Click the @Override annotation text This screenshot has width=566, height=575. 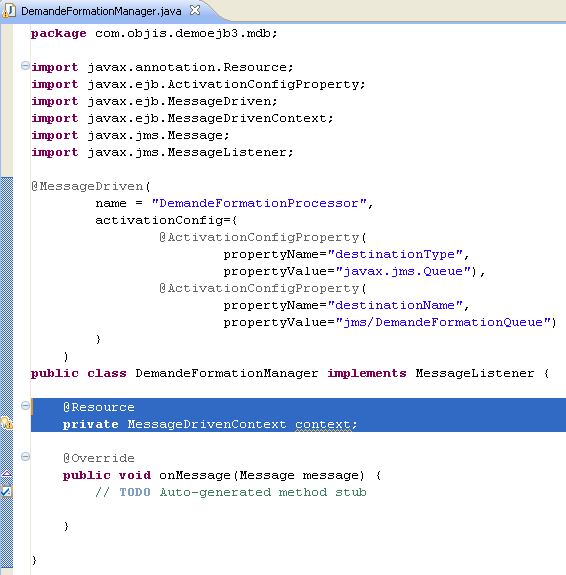[x=99, y=458]
